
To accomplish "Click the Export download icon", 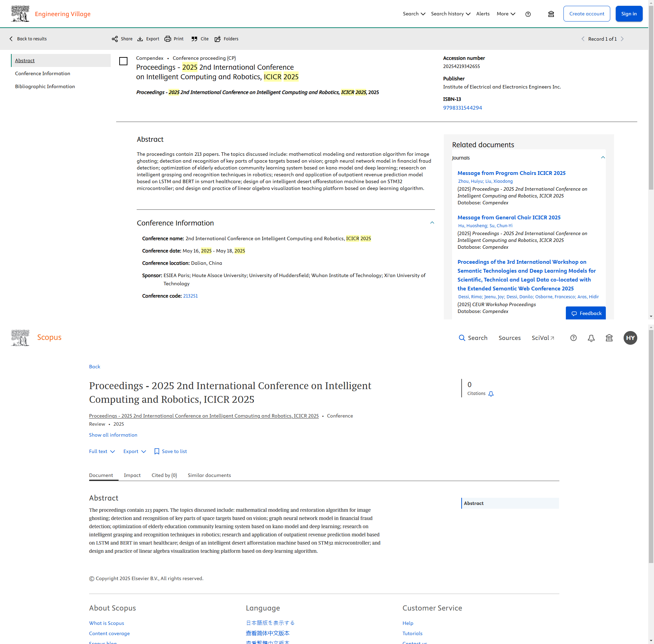I will 140,39.
